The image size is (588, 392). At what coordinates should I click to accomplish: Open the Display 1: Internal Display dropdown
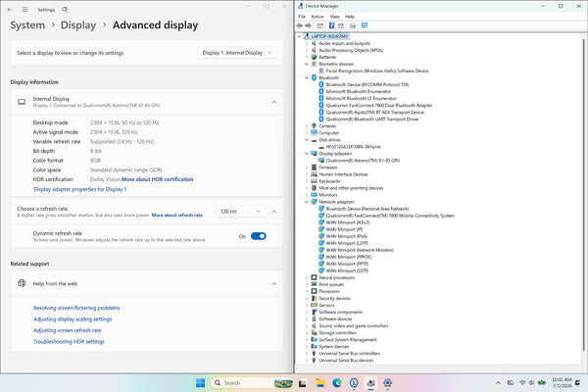click(238, 53)
